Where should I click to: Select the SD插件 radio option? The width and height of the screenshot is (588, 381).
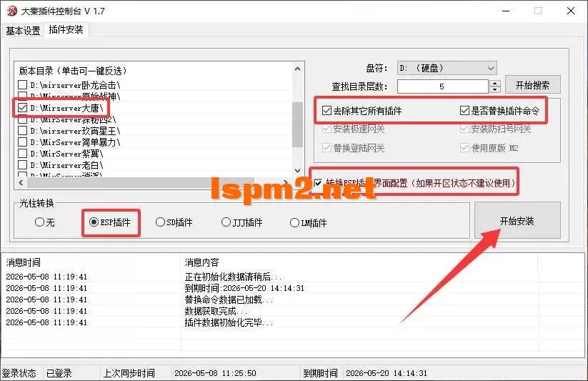click(160, 222)
